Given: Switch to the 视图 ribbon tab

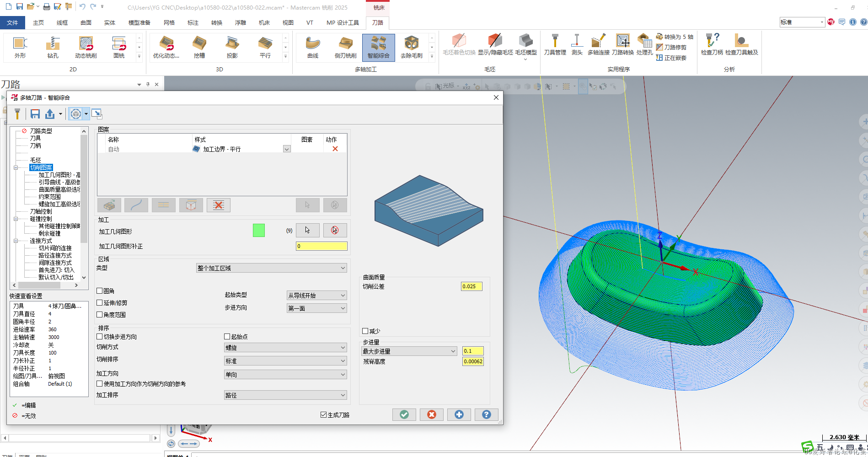Looking at the screenshot, I should 288,22.
